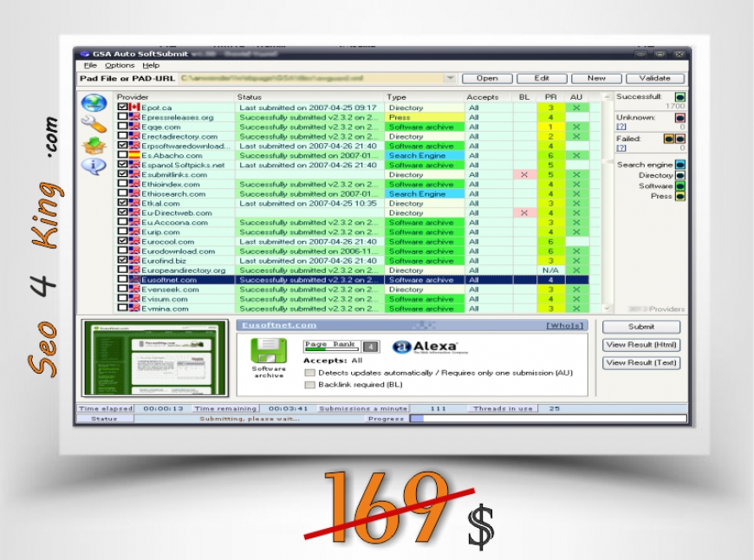This screenshot has width=754, height=560.
Task: Click the Press yellow legend swatch
Action: [680, 196]
